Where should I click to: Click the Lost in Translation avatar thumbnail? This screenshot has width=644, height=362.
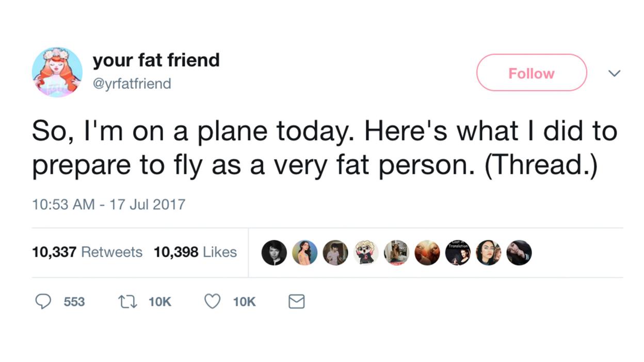point(458,253)
